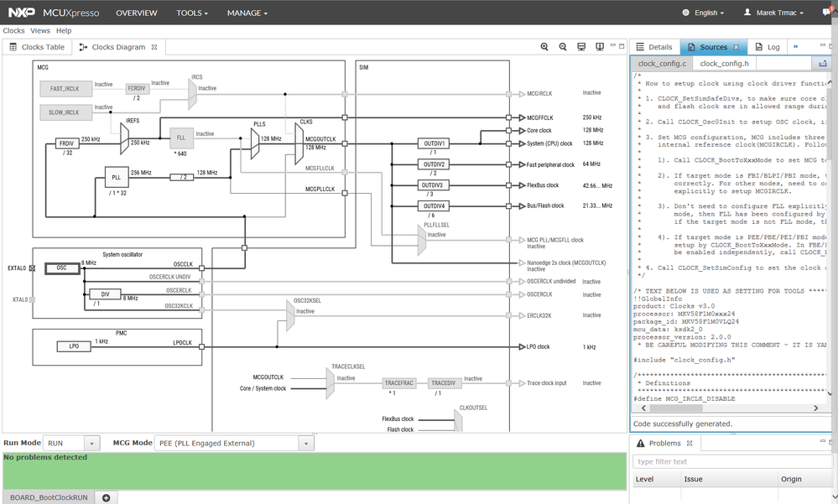Select the OSC block in System oscillator
Image resolution: width=838 pixels, height=504 pixels.
click(62, 268)
